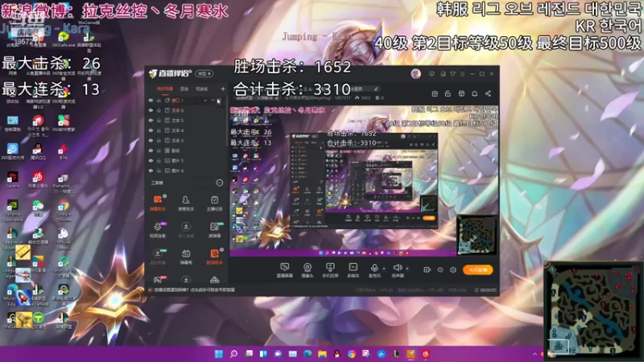The image size is (644, 362).
Task: Click the 扬声器 speaker icon
Action: click(397, 268)
